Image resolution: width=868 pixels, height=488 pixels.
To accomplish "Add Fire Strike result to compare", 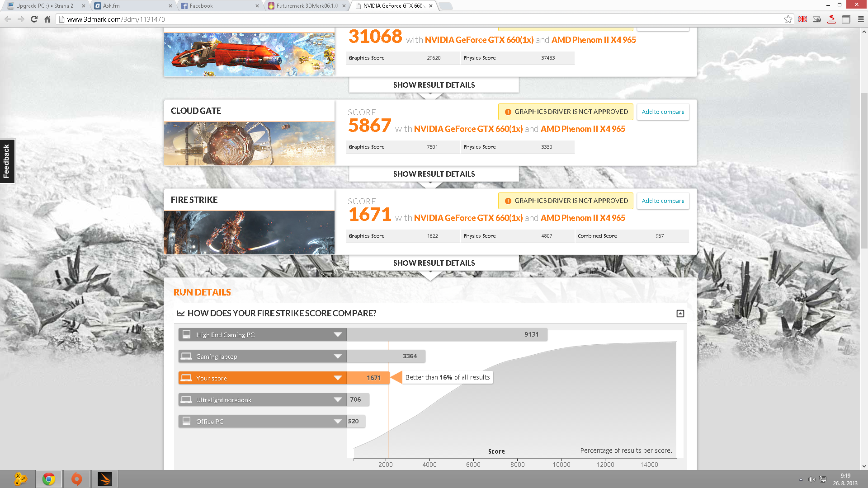I will pos(663,201).
